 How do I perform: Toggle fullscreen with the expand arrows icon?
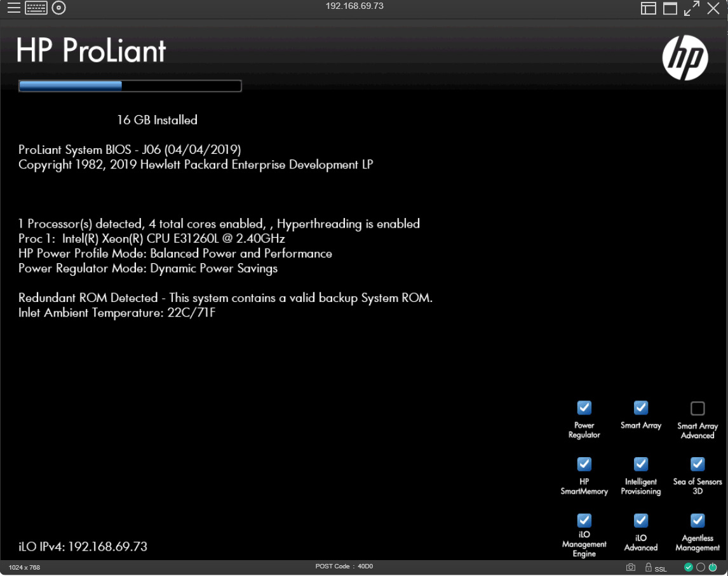pyautogui.click(x=692, y=8)
